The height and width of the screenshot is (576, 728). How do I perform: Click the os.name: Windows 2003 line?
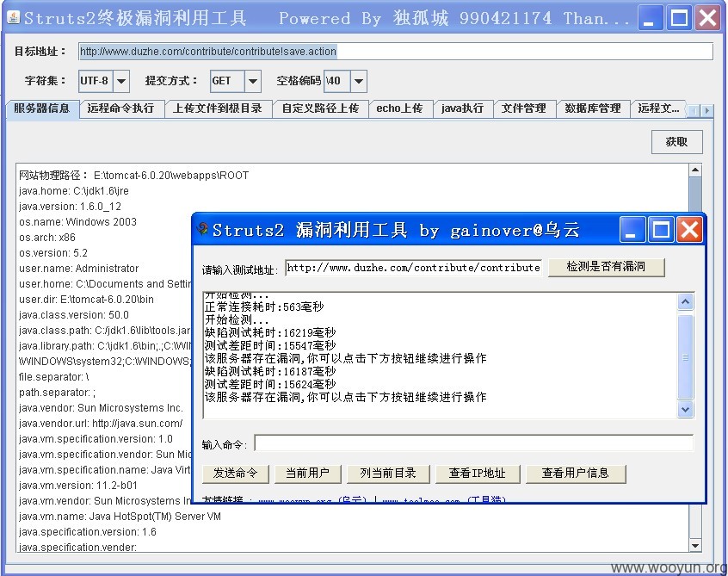[78, 221]
